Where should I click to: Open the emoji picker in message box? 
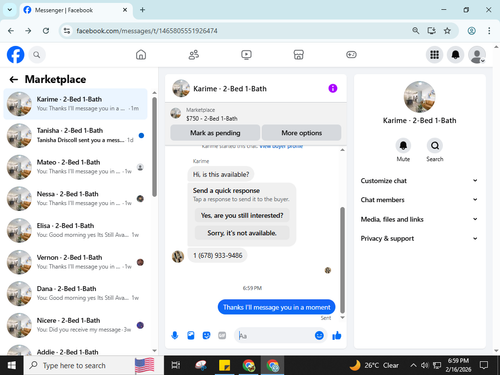point(319,335)
